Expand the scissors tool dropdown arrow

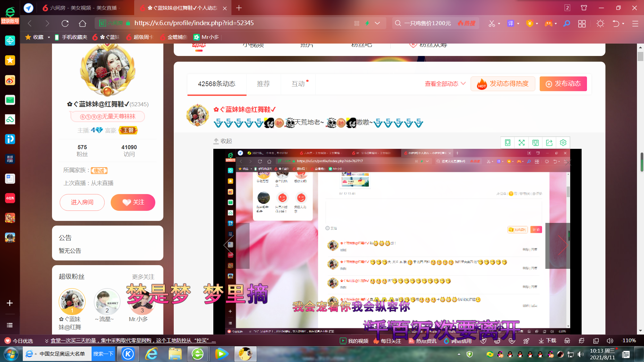(x=499, y=24)
